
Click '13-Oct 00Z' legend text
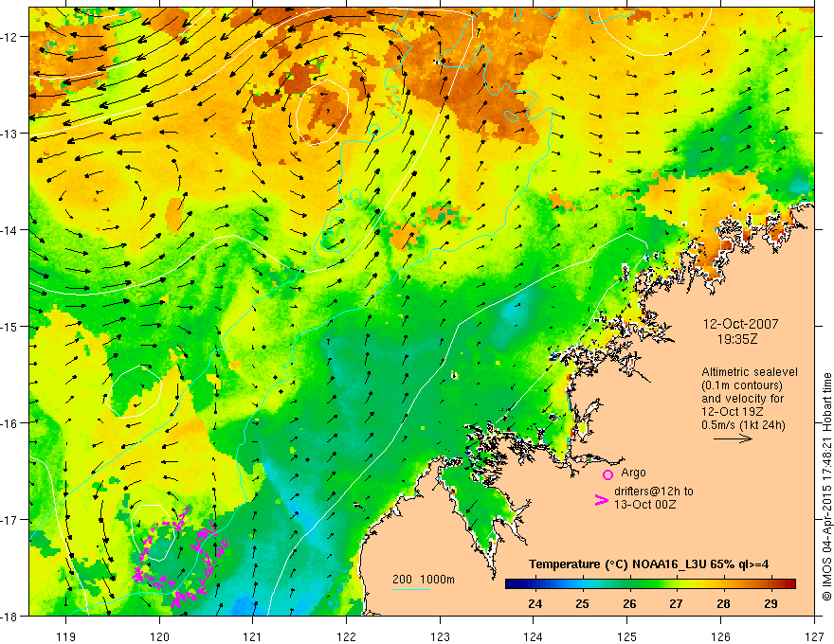pyautogui.click(x=645, y=505)
